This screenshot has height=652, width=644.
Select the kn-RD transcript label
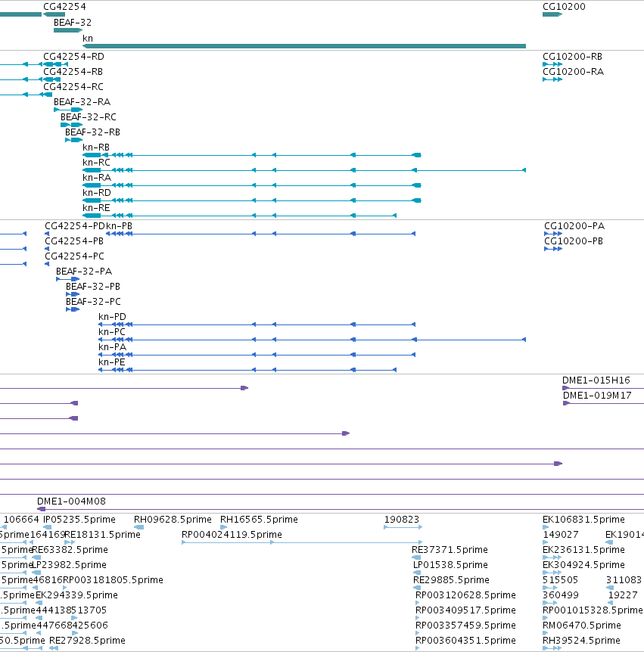tap(97, 193)
